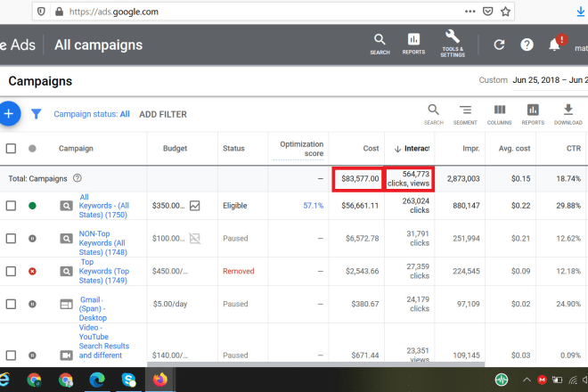The image size is (588, 392).
Task: Sort table by Impr. column
Action: [x=471, y=149]
